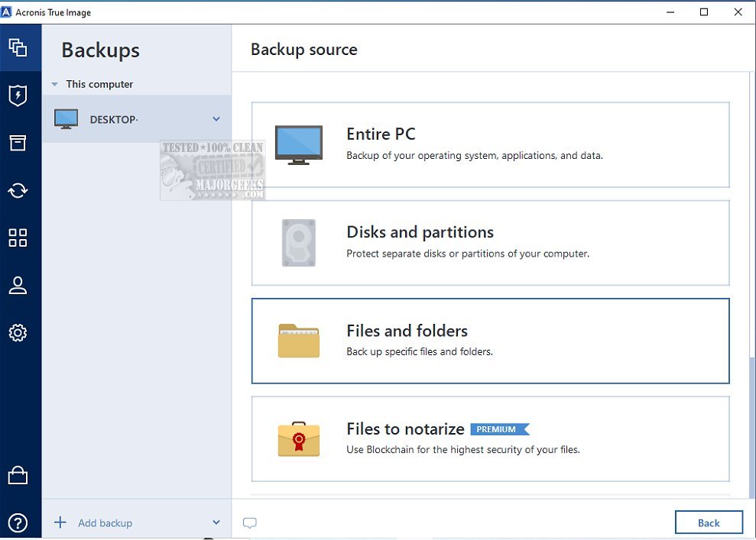
Task: Minimize the Acronis True Image window
Action: 670,12
